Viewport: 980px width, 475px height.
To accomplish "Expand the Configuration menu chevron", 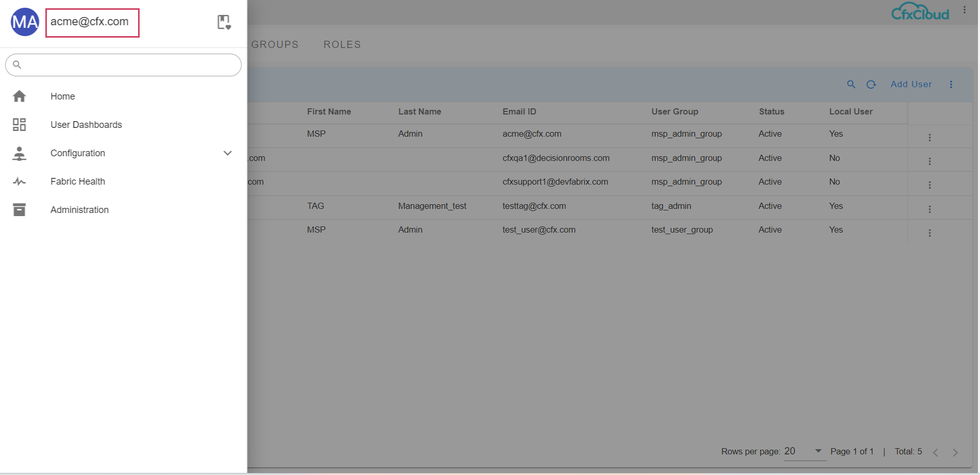I will tap(227, 153).
